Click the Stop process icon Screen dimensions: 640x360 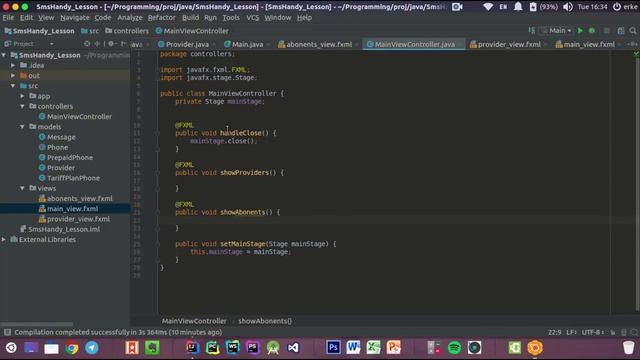coord(607,31)
